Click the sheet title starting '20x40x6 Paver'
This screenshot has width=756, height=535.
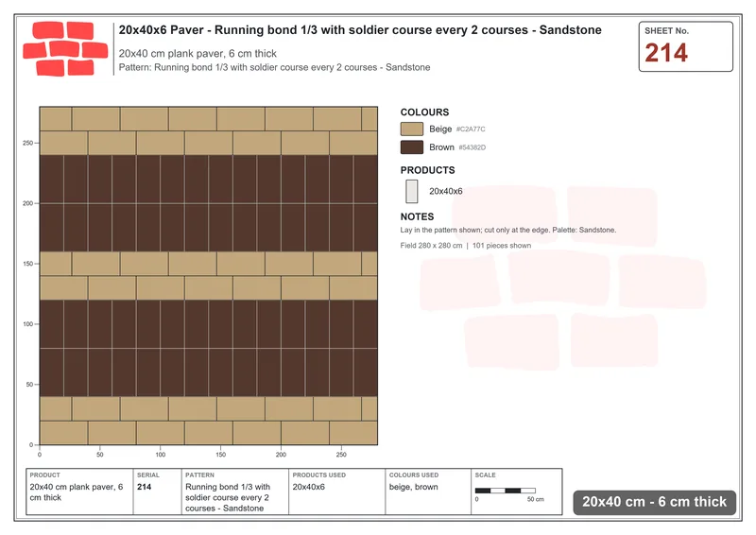[360, 30]
